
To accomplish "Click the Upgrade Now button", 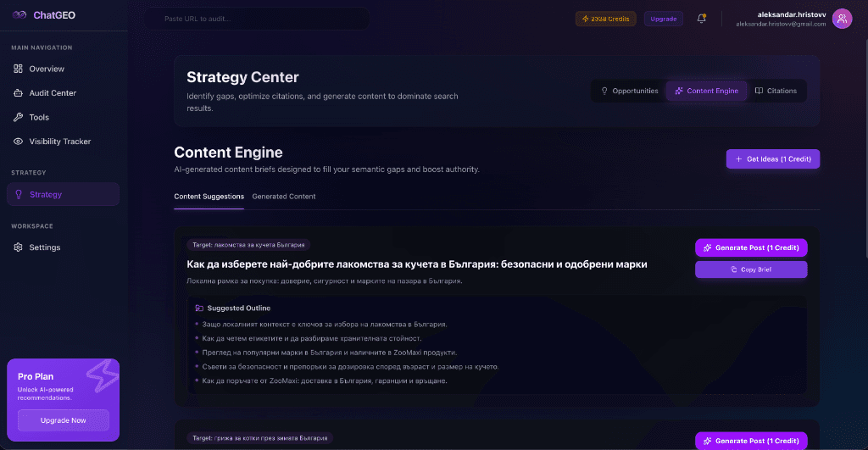I will click(x=63, y=420).
